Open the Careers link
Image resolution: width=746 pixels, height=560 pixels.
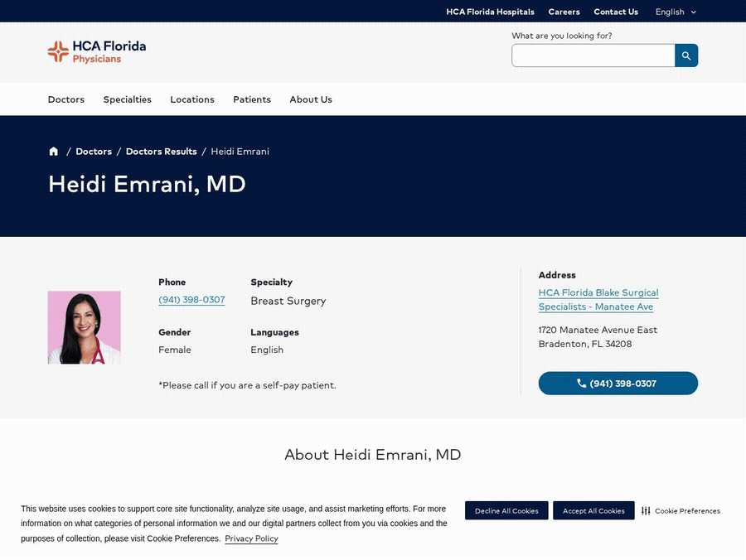pos(564,12)
